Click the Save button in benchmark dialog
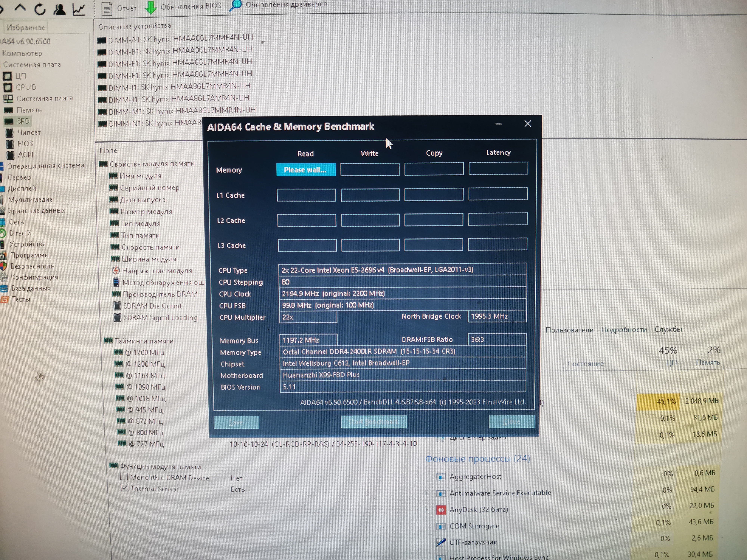The width and height of the screenshot is (747, 560). 236,422
